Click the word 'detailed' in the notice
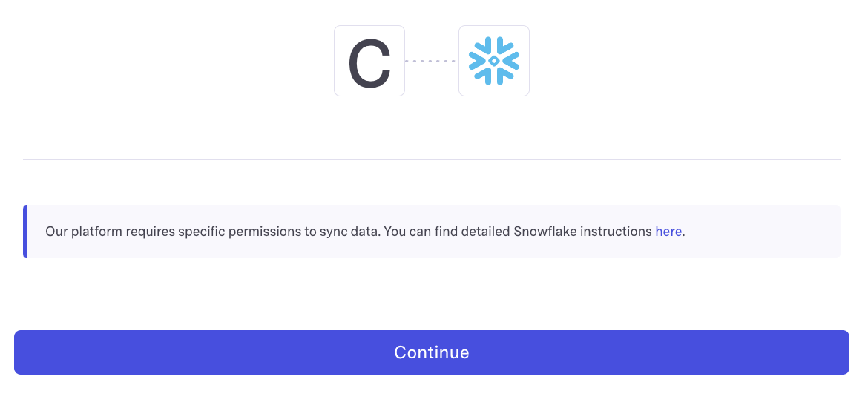The width and height of the screenshot is (868, 417). click(x=484, y=232)
